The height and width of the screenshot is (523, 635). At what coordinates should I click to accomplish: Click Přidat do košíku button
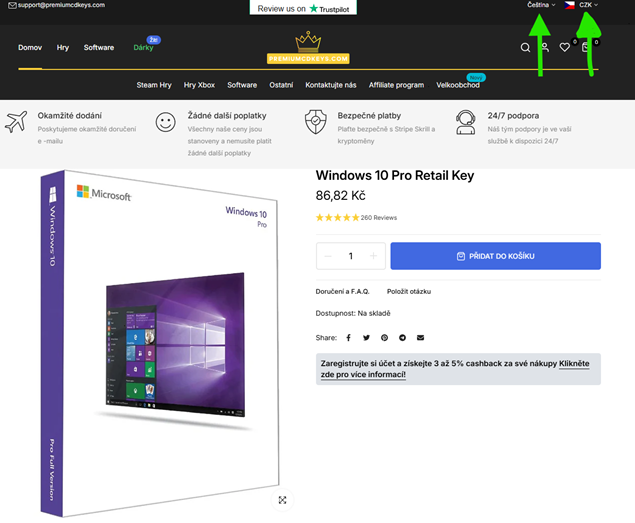[x=496, y=256]
